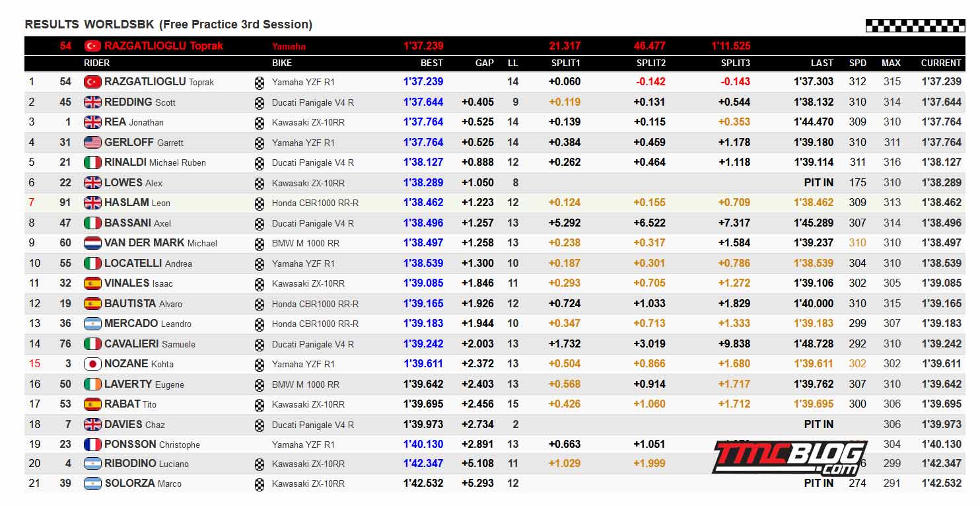Click the UK flag beside LOWES Alex
The height and width of the screenshot is (506, 980).
[92, 183]
